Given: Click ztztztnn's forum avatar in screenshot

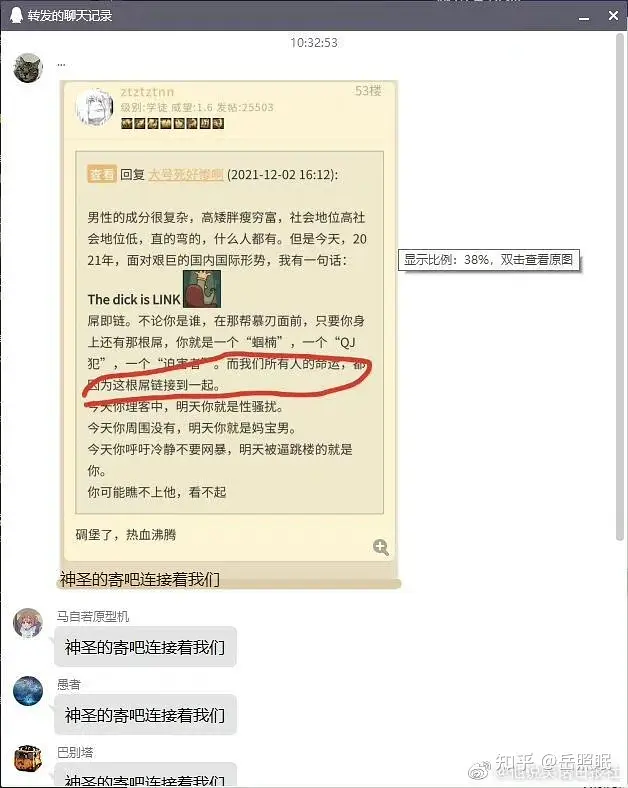Looking at the screenshot, I should click(94, 107).
